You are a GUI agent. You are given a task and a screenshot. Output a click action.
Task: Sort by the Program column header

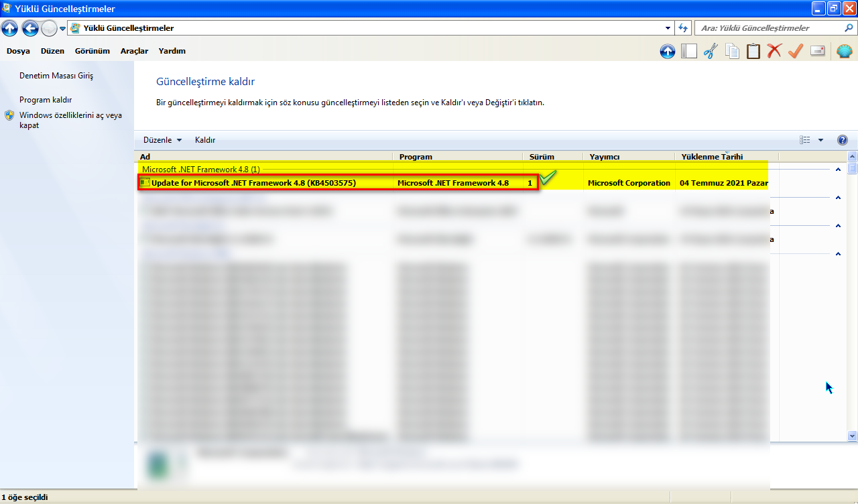pyautogui.click(x=457, y=157)
